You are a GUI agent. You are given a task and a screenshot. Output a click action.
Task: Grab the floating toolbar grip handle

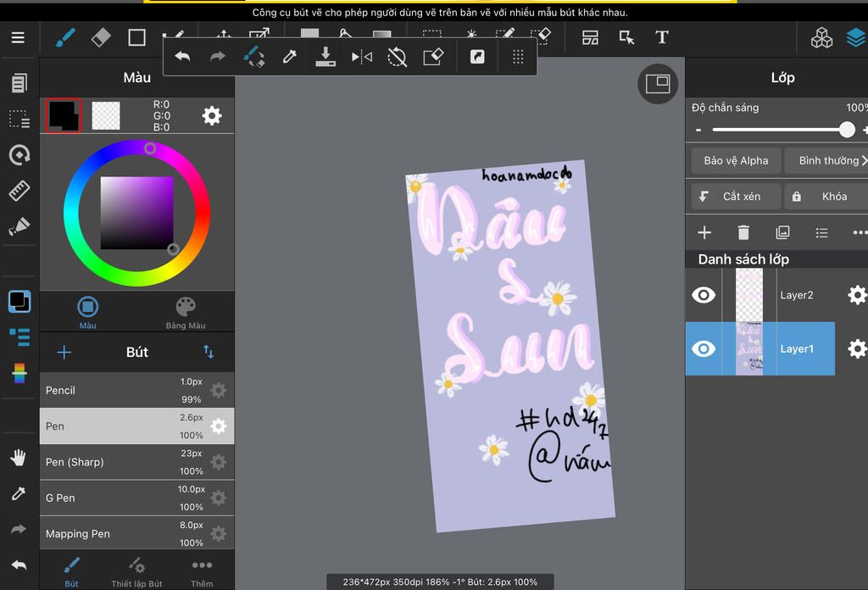click(518, 57)
